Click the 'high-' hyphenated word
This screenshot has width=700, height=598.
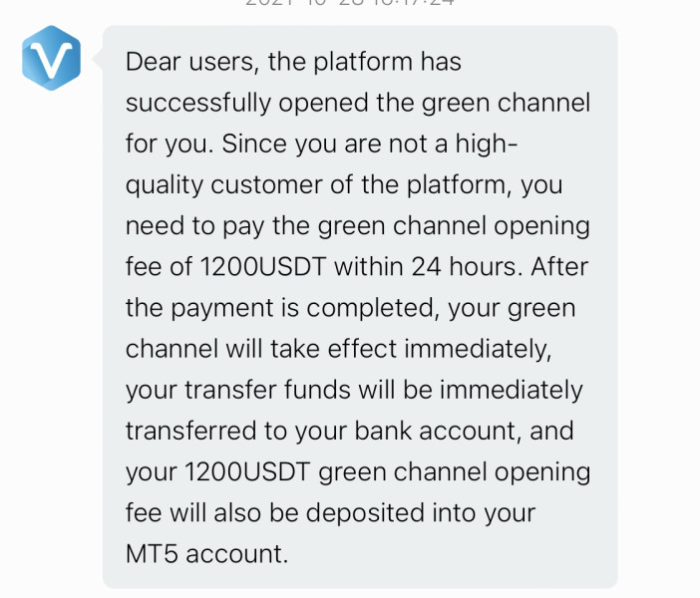click(487, 144)
